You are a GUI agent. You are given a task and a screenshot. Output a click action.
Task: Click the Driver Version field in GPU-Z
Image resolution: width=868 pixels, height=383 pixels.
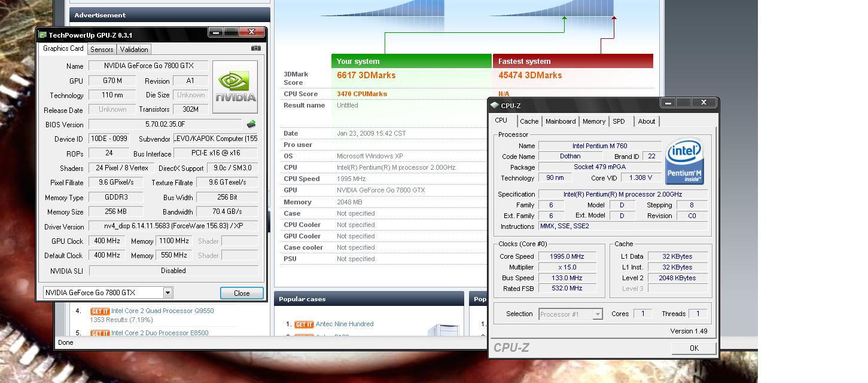click(x=173, y=226)
